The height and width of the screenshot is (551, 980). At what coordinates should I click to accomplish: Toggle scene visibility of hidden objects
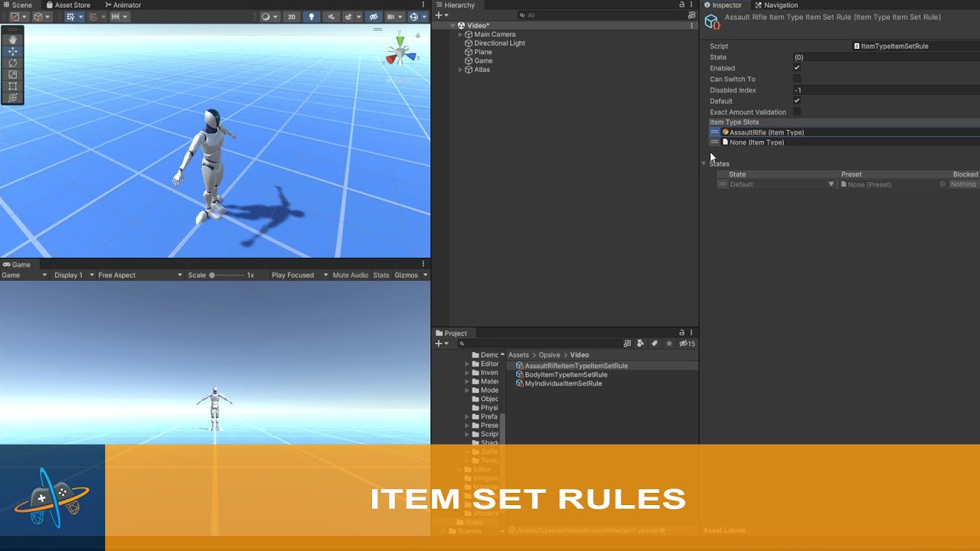point(373,17)
